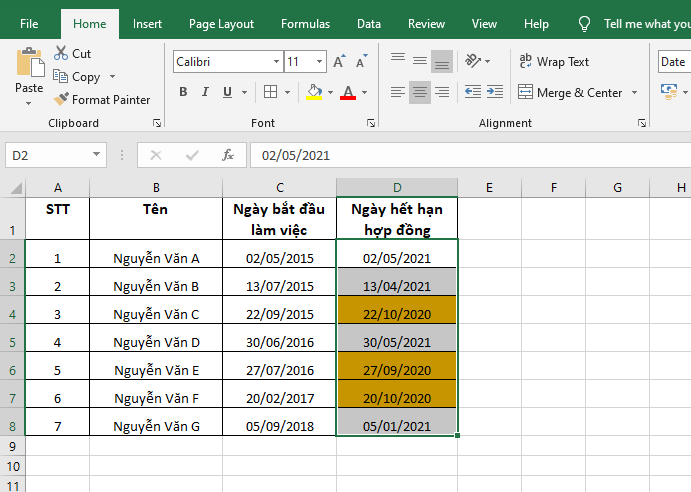Click the Insert Function fx icon
691x492 pixels.
click(x=227, y=155)
